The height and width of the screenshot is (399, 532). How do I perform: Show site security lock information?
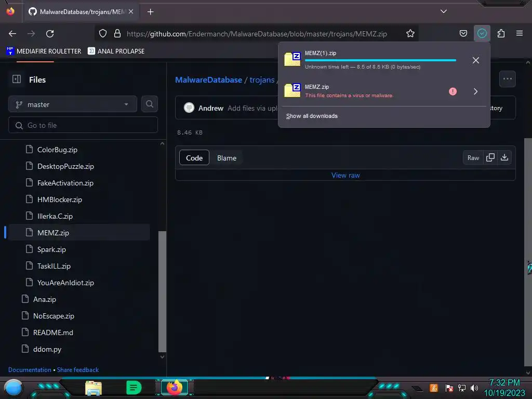[117, 34]
